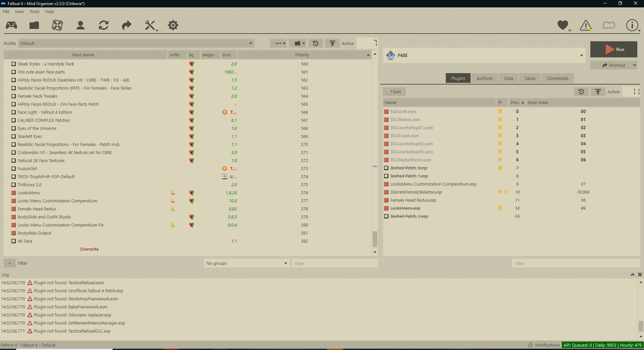This screenshot has width=644, height=350.
Task: Sort plugins using the Sort button
Action: point(394,91)
